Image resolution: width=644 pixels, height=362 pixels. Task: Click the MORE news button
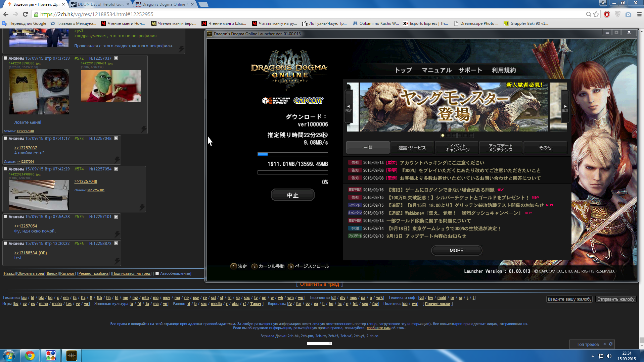pos(456,250)
